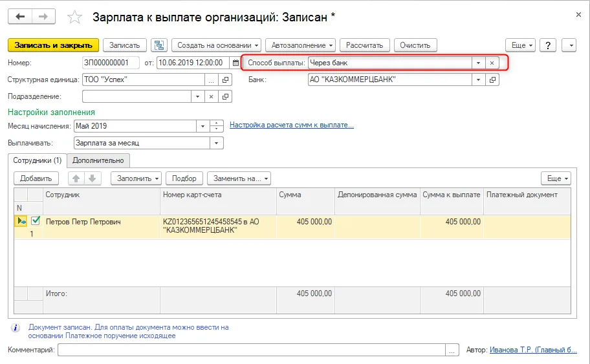Go back with the left arrow button
590x364 pixels.
tap(20, 17)
